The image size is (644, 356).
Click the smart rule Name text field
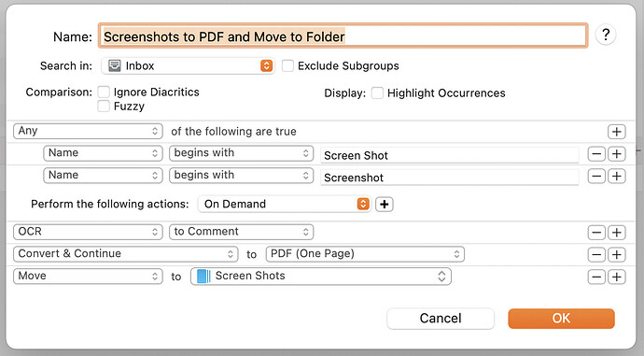[343, 36]
